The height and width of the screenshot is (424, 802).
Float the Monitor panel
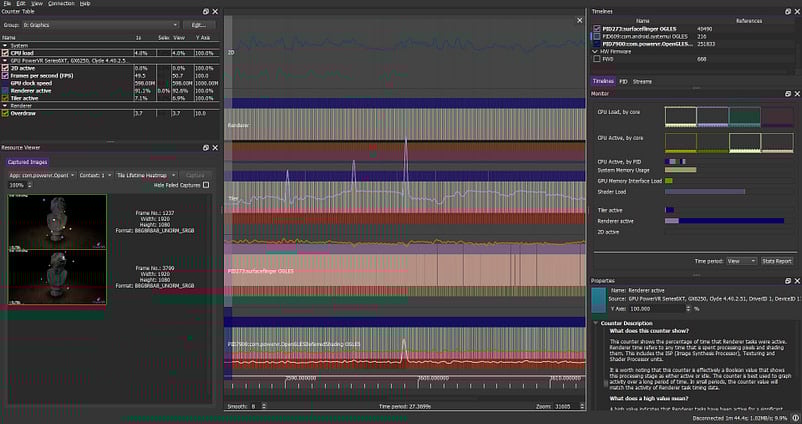[788, 94]
